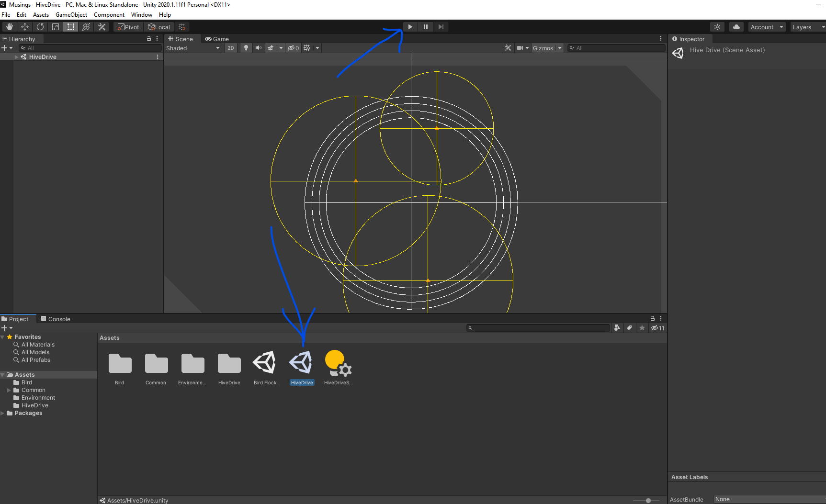Open Shaded draw mode dropdown
This screenshot has height=504, width=826.
(193, 48)
